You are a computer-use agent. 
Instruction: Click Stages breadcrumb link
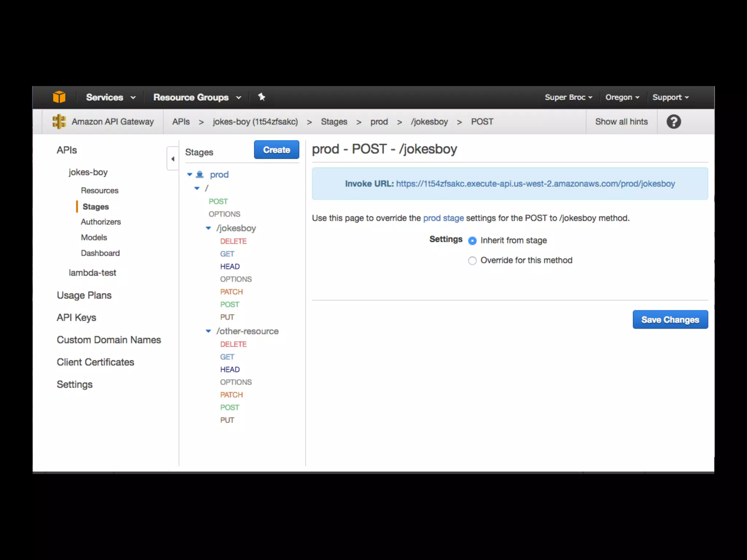(x=334, y=122)
